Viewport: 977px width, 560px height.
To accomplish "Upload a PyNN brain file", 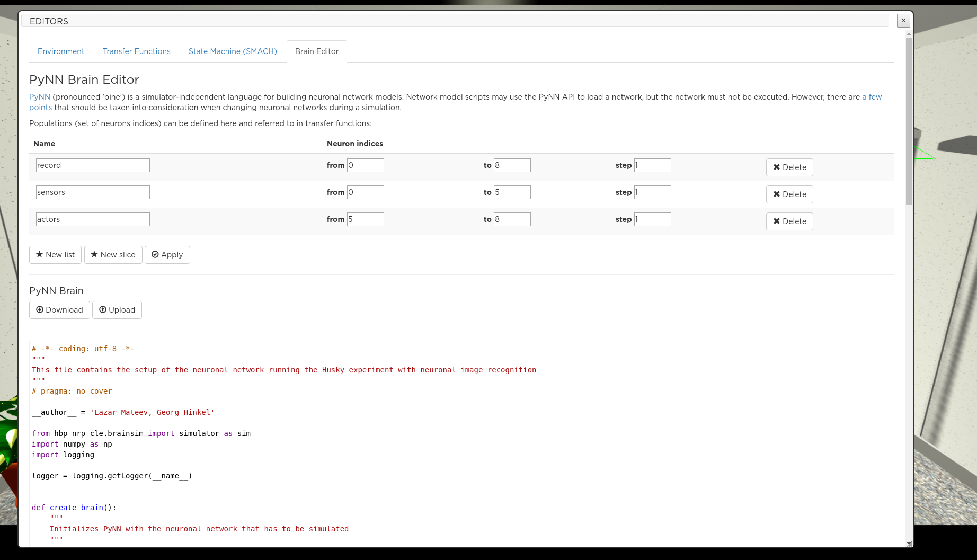I will click(117, 310).
